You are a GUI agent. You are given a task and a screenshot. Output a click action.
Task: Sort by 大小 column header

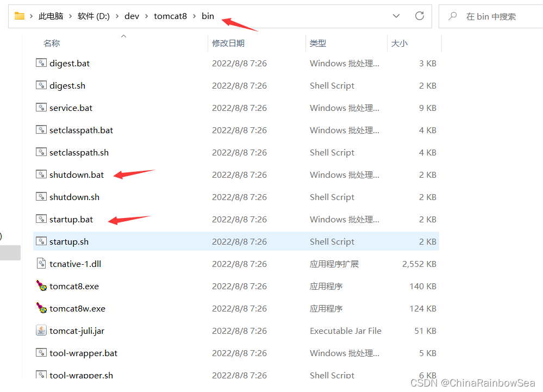(400, 43)
